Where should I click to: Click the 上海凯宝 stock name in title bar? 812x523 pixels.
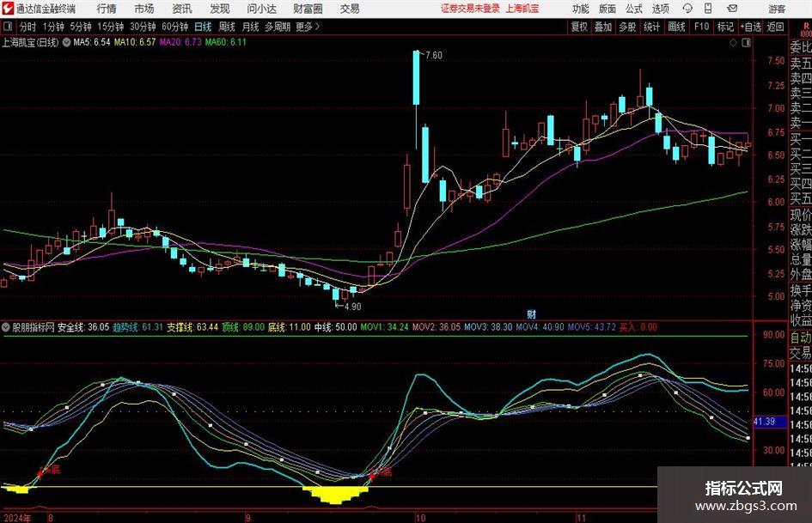tap(522, 9)
